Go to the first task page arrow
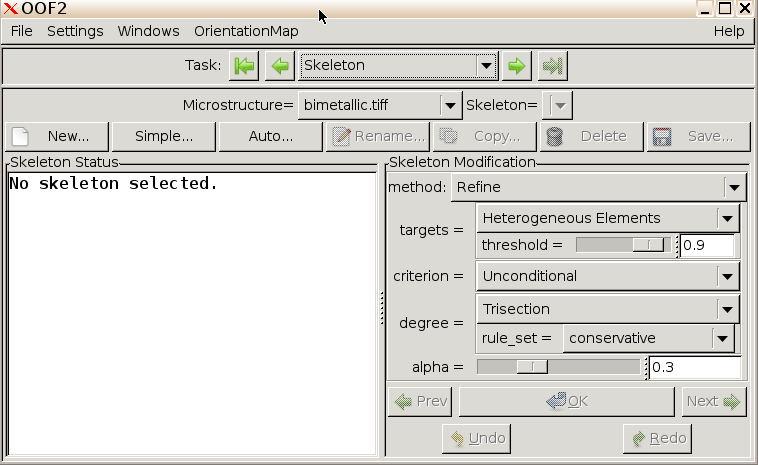758x465 pixels. point(243,66)
